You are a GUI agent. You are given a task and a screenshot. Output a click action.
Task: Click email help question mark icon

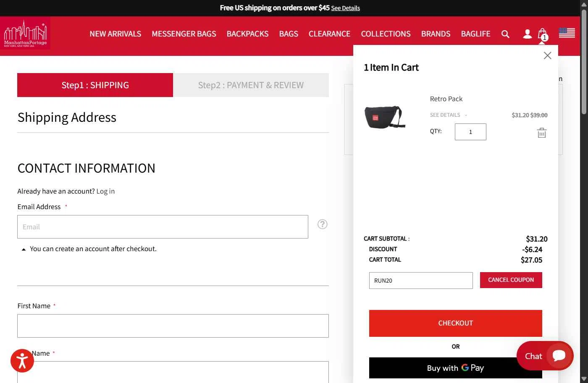tap(323, 224)
